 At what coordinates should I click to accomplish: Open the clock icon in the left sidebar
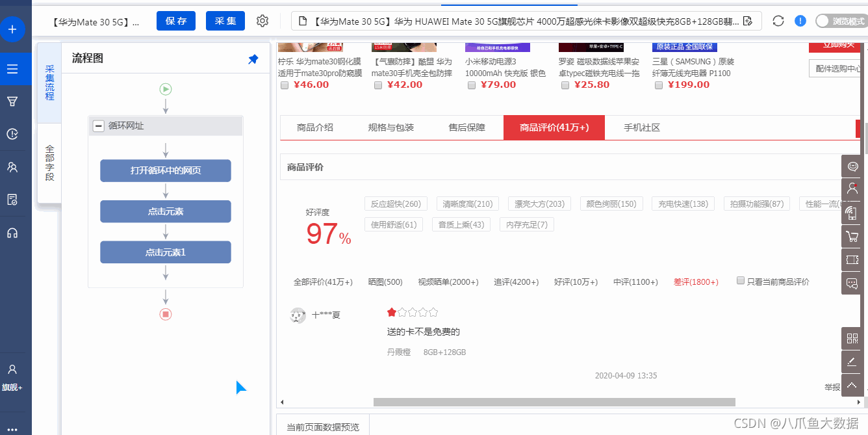[12, 134]
